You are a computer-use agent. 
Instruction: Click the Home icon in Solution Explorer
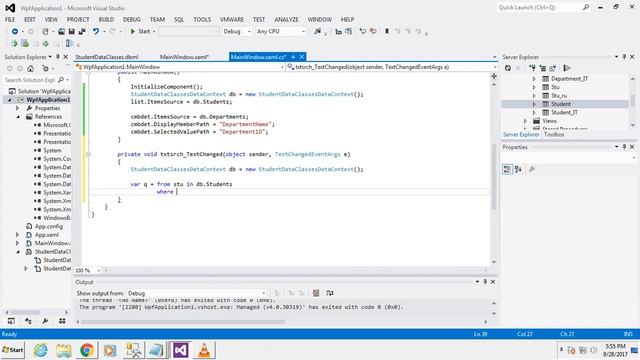[x=31, y=69]
